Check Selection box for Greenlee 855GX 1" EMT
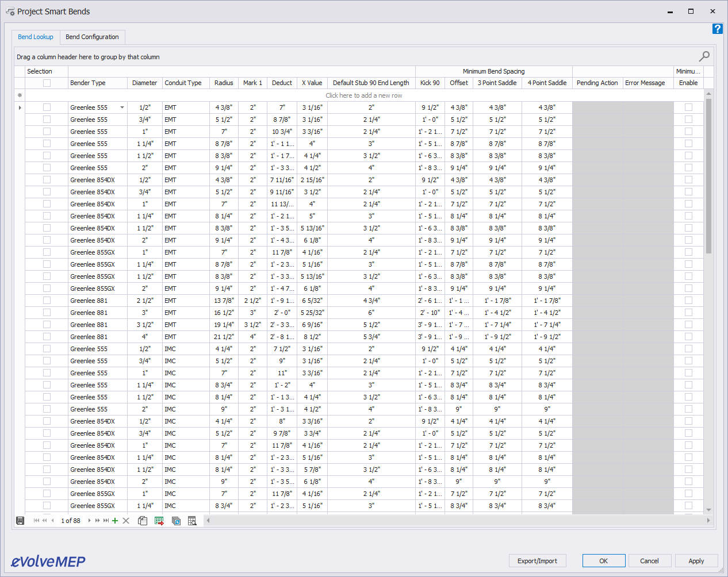728x577 pixels. (47, 252)
